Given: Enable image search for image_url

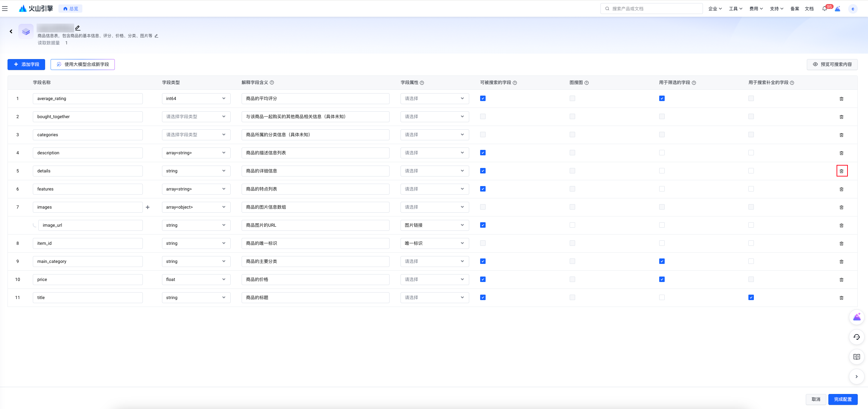Looking at the screenshot, I should coord(572,225).
